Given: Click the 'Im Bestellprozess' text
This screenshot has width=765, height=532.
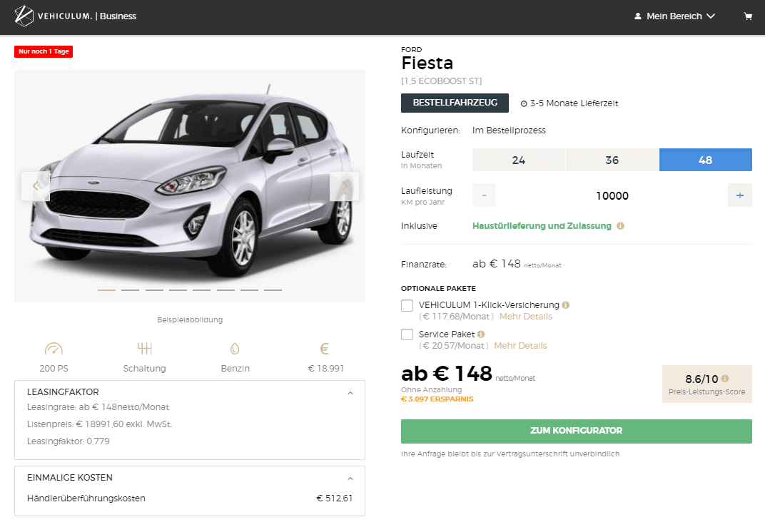Looking at the screenshot, I should 509,131.
